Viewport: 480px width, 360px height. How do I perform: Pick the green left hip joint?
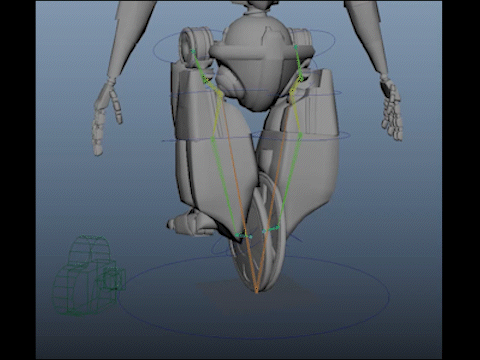click(x=193, y=51)
